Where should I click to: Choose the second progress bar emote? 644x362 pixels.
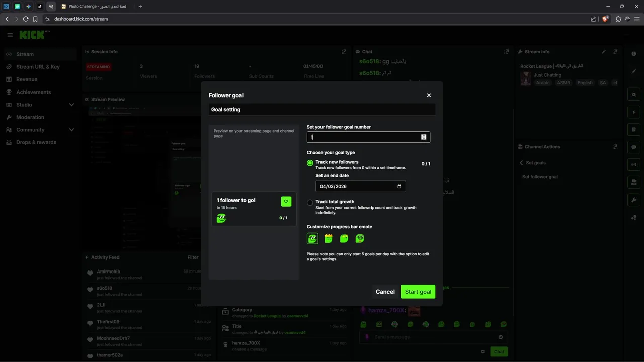coord(329,238)
